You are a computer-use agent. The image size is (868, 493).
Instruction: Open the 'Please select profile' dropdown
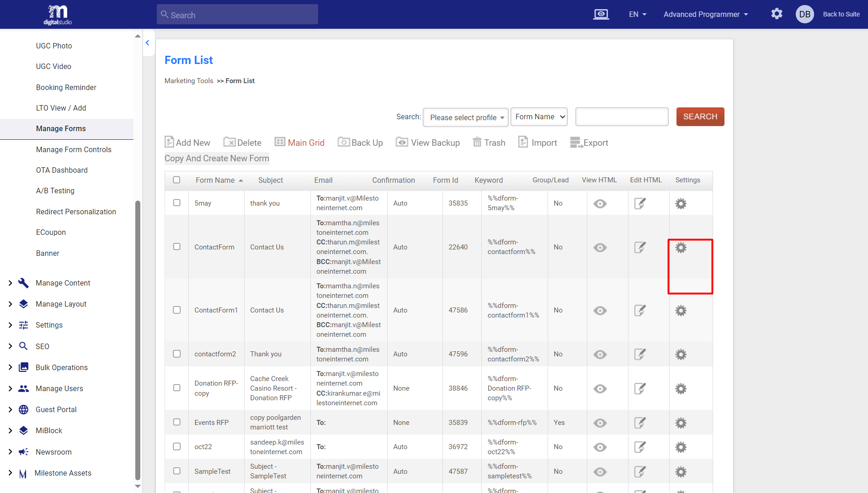pos(466,117)
